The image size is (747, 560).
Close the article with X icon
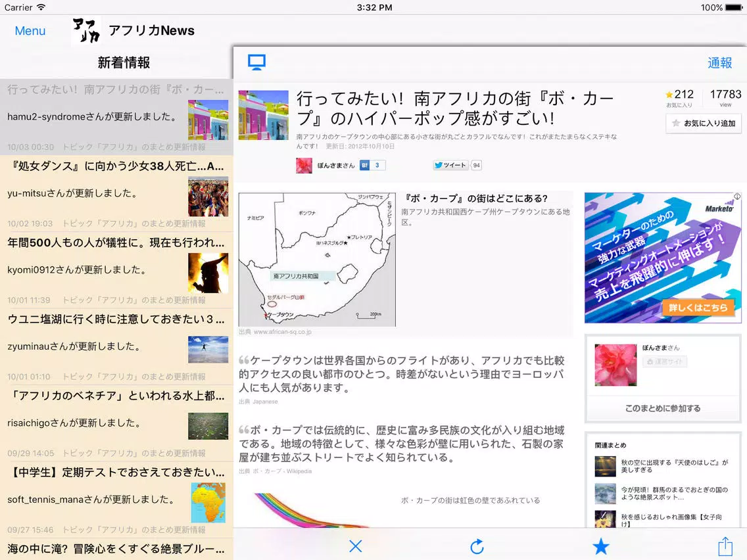pos(355,546)
